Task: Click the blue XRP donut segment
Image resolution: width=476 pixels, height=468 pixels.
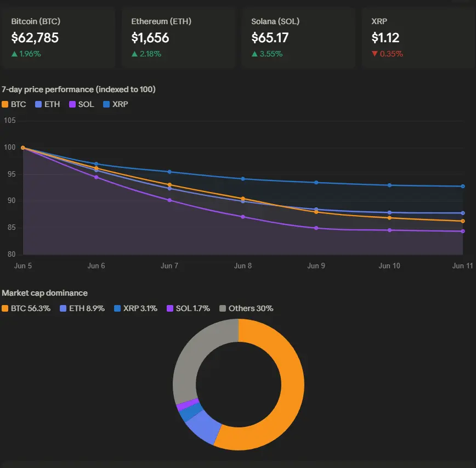Action: [x=190, y=412]
